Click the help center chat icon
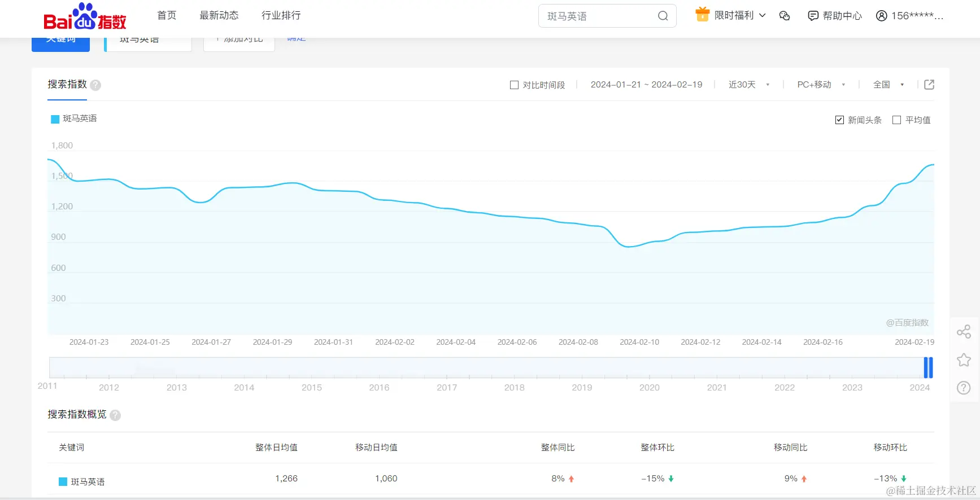980x500 pixels. (x=813, y=16)
